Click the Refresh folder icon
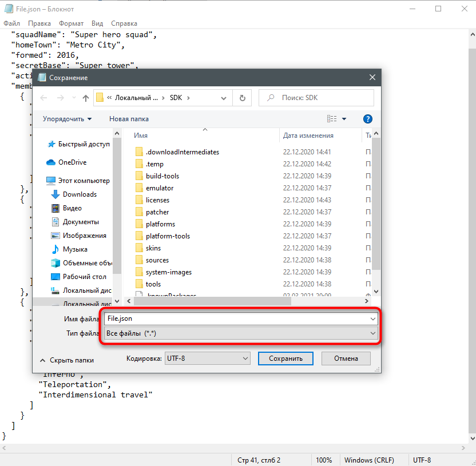 [242, 98]
